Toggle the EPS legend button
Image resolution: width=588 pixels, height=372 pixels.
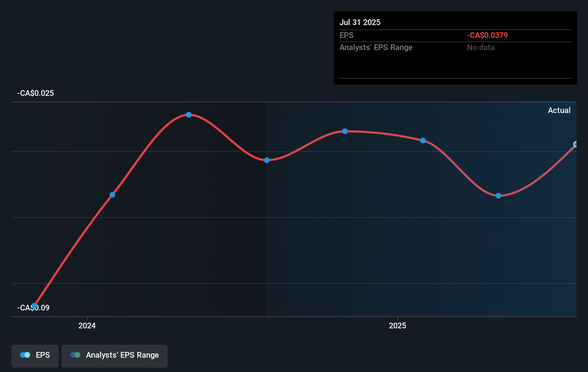point(35,356)
